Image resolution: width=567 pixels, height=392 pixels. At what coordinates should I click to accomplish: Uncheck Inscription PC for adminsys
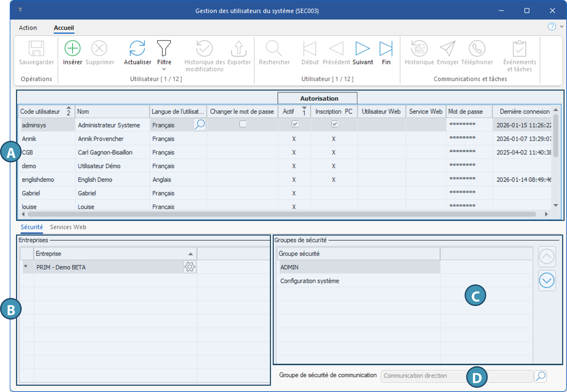[334, 124]
